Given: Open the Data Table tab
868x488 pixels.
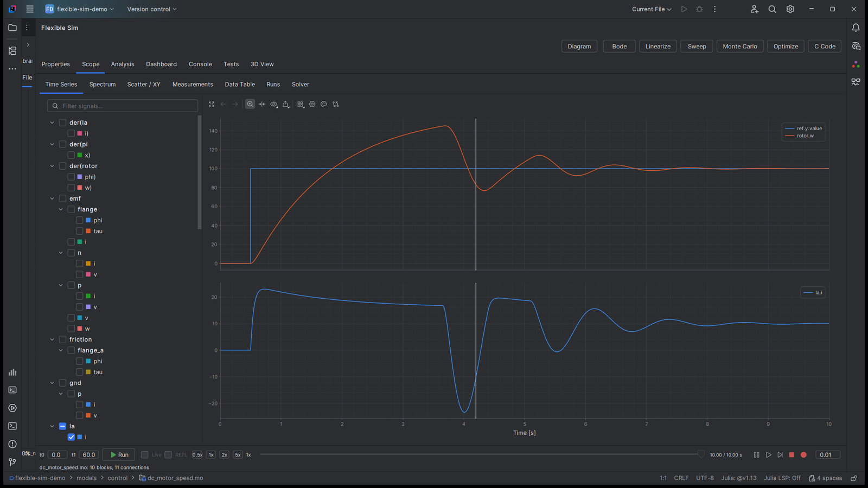Looking at the screenshot, I should click(240, 85).
